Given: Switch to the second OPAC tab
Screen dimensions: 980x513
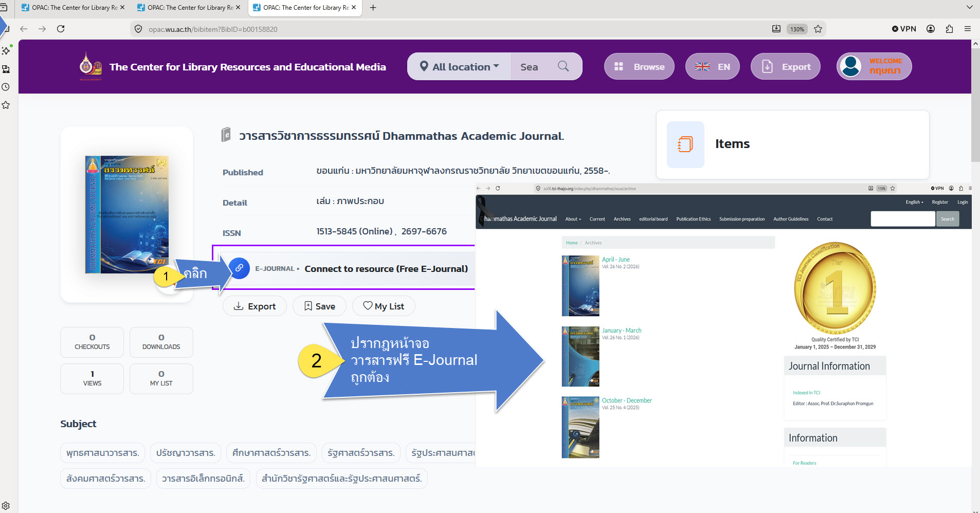Looking at the screenshot, I should tap(189, 8).
